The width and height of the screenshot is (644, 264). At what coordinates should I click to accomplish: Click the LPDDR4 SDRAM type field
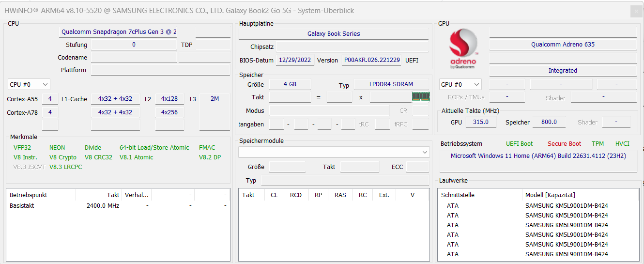[391, 84]
